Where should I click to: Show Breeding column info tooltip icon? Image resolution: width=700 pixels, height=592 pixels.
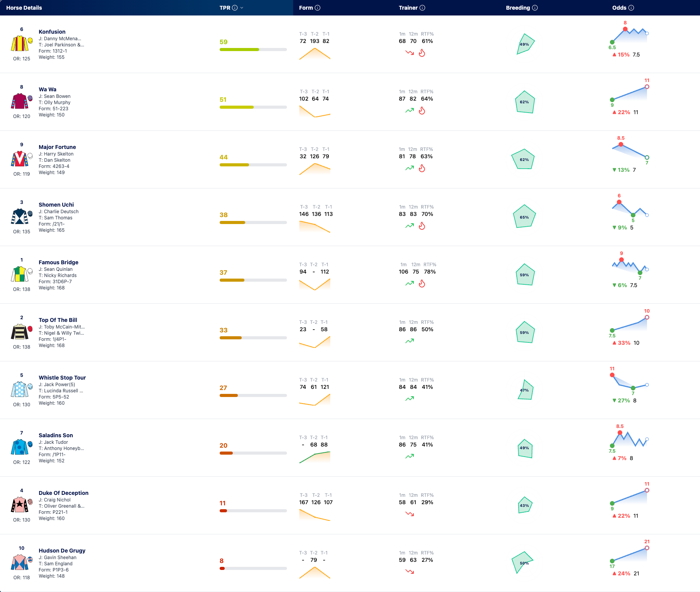click(535, 8)
